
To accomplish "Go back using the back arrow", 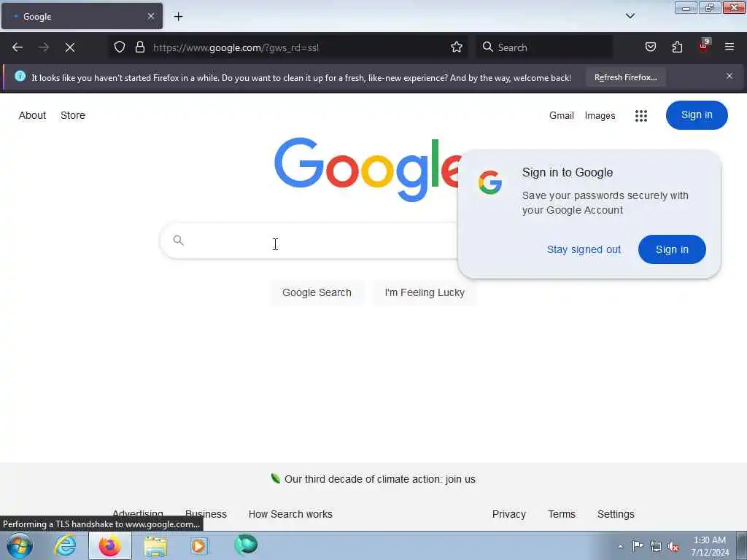I will pyautogui.click(x=18, y=47).
